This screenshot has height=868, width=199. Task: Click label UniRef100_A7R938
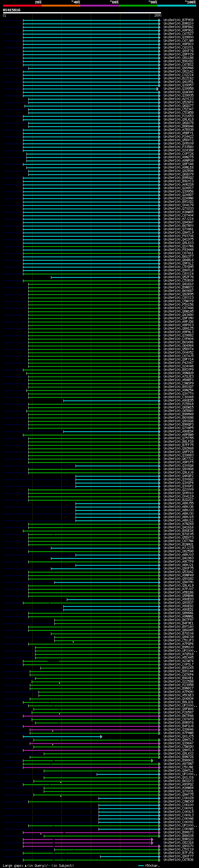178,130
